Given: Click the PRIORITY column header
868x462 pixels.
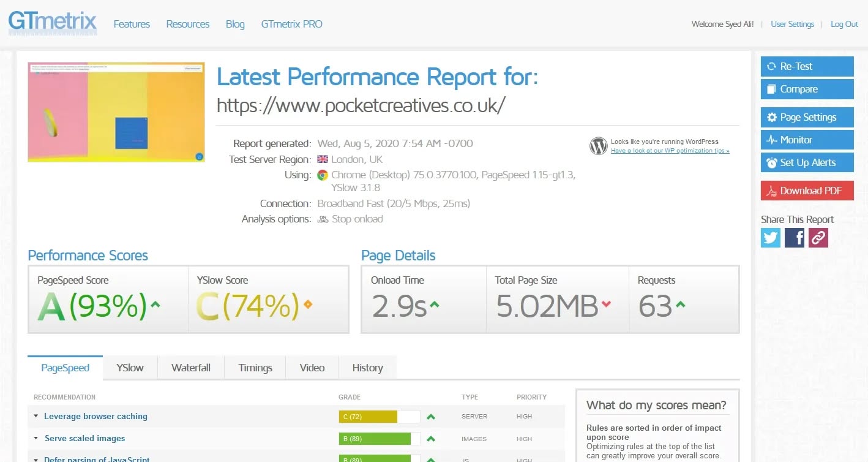Looking at the screenshot, I should point(531,397).
